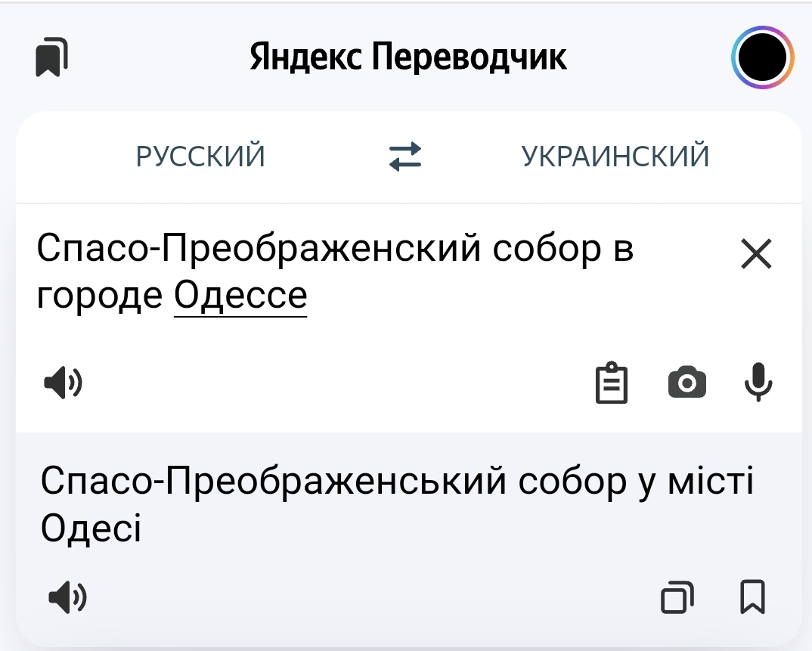Click Одесі in the translation output
This screenshot has width=812, height=651.
click(x=91, y=528)
